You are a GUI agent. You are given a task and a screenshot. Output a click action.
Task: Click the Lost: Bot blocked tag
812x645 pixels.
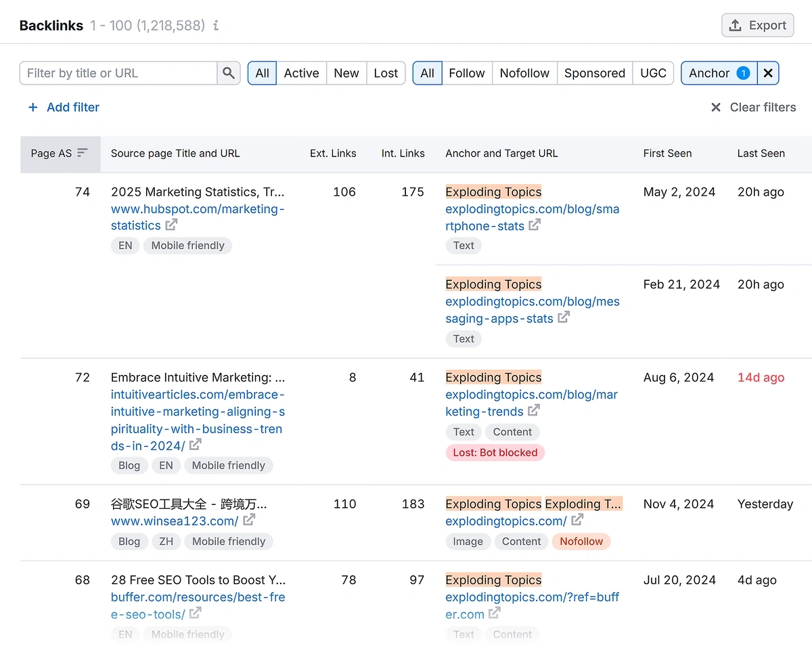point(495,453)
